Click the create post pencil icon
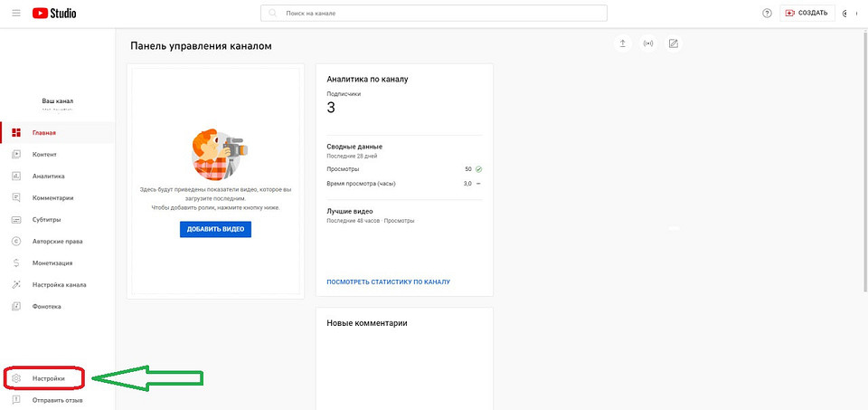The image size is (868, 410). [673, 43]
